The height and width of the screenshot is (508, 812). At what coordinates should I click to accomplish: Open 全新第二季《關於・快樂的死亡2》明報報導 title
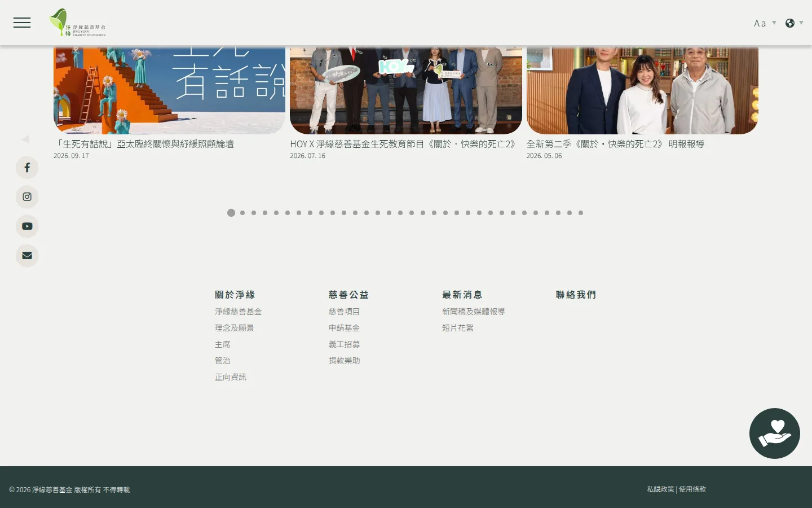tap(615, 144)
